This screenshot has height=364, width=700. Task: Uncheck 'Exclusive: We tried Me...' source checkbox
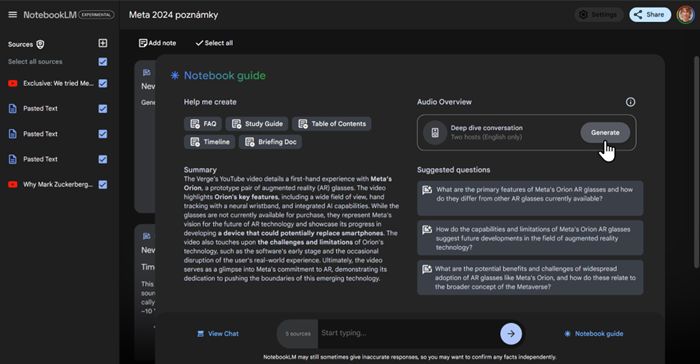click(103, 84)
